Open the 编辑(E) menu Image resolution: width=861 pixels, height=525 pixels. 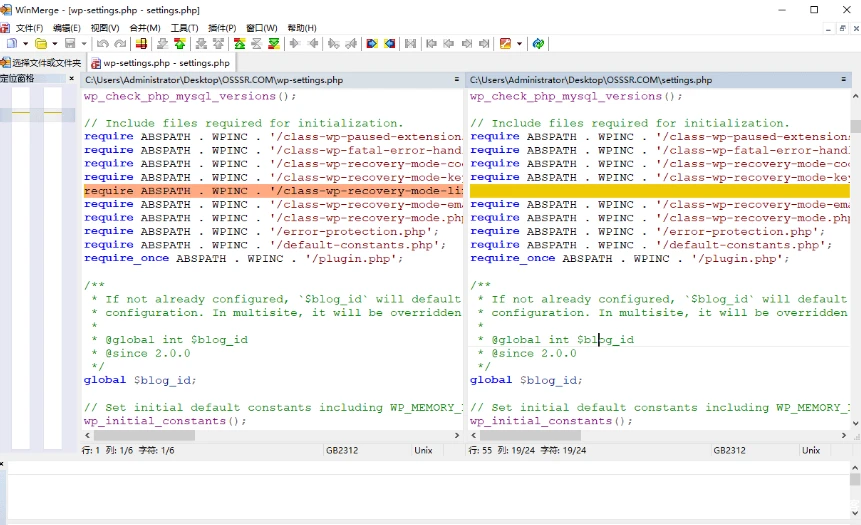66,28
